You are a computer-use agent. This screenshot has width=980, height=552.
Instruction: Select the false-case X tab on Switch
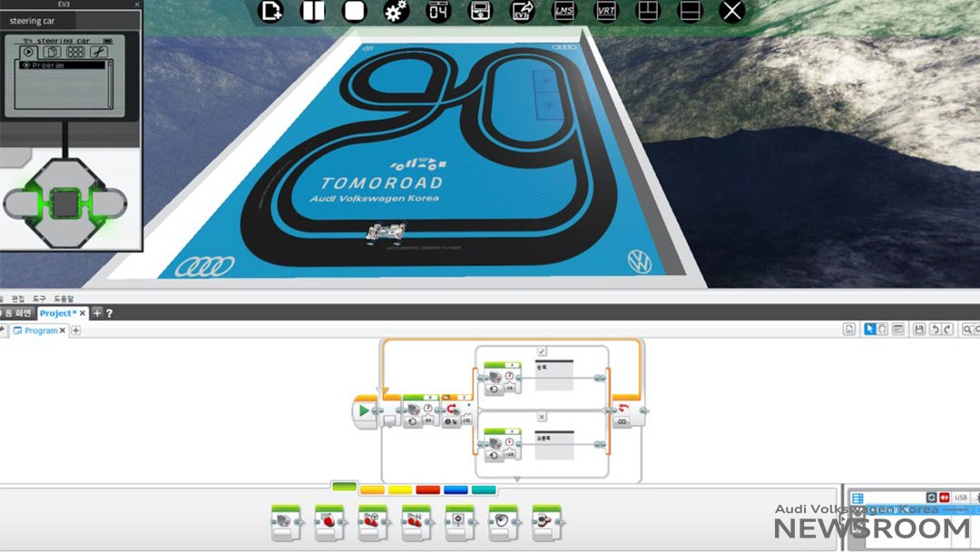coord(542,417)
